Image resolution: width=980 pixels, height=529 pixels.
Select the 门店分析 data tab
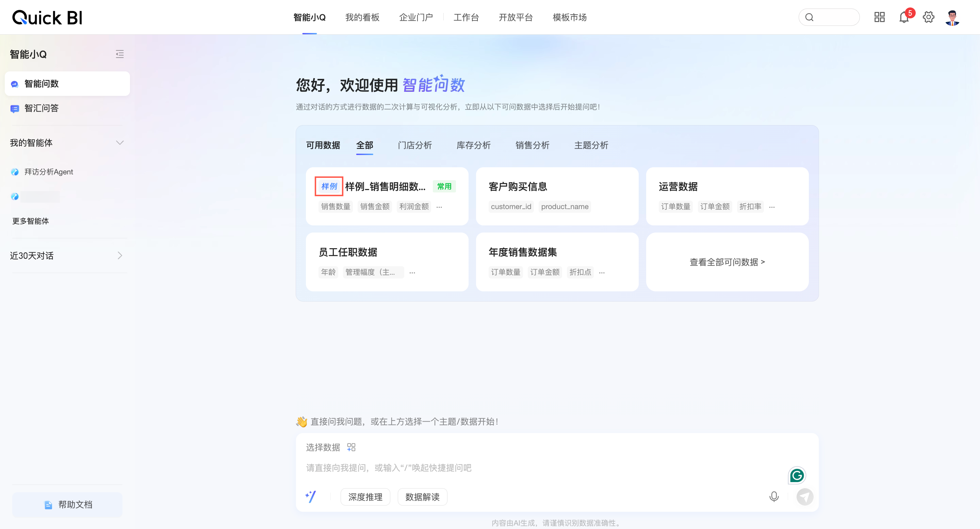coord(414,145)
